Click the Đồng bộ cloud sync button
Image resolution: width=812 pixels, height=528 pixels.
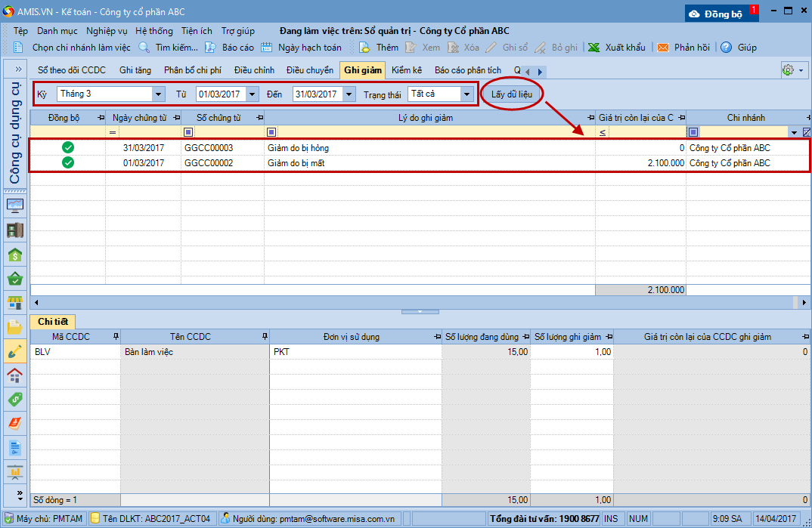721,13
